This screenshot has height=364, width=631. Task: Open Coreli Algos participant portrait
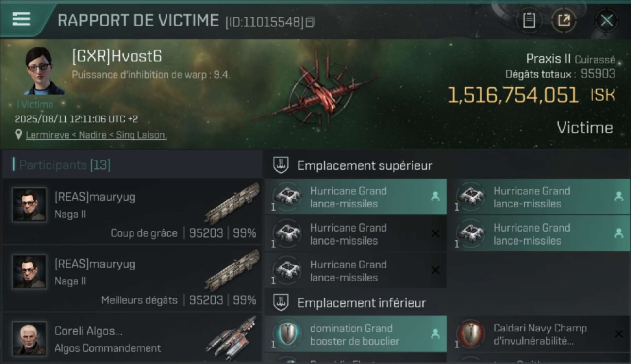tap(30, 339)
